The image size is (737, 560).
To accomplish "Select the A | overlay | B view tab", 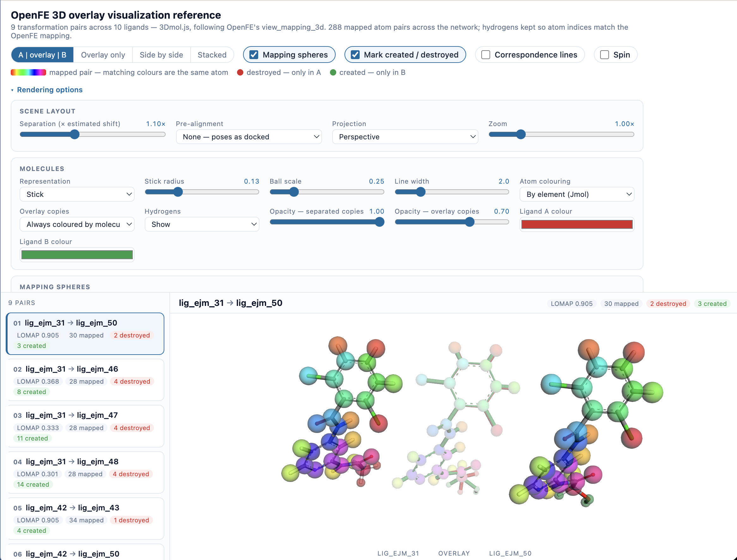I will pos(42,55).
